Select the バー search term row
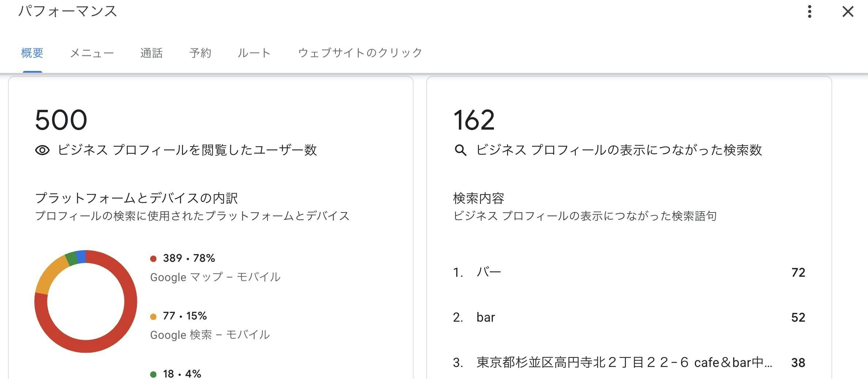 pyautogui.click(x=628, y=272)
